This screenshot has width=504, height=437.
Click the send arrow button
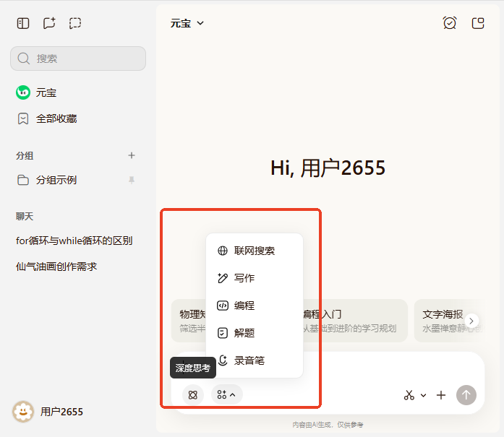pos(466,395)
